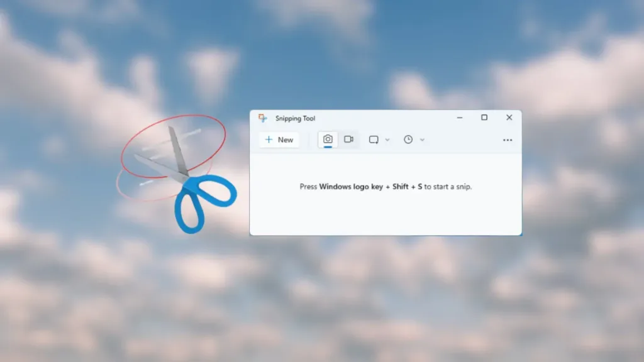Select the rectangle snip mode icon
The image size is (644, 362).
click(x=374, y=140)
